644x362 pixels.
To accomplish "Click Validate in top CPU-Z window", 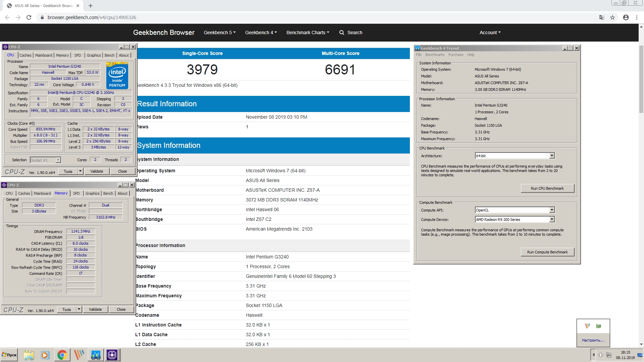I will pos(97,171).
